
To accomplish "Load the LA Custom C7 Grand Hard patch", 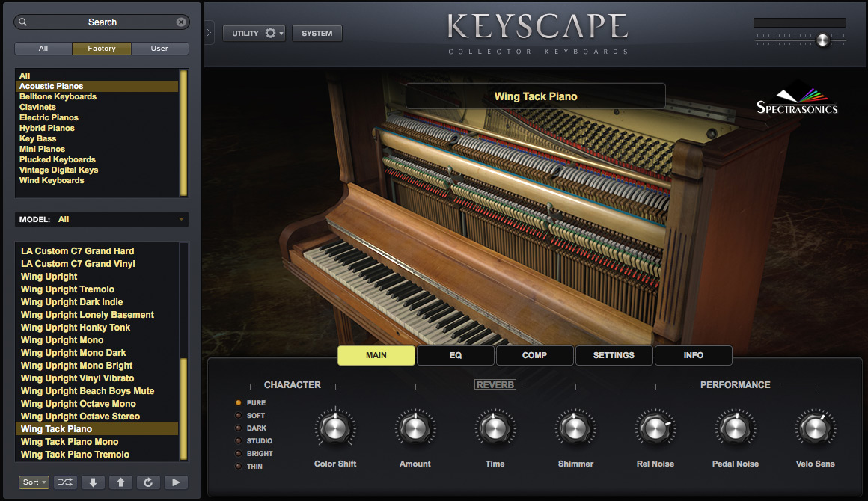I will pyautogui.click(x=97, y=250).
